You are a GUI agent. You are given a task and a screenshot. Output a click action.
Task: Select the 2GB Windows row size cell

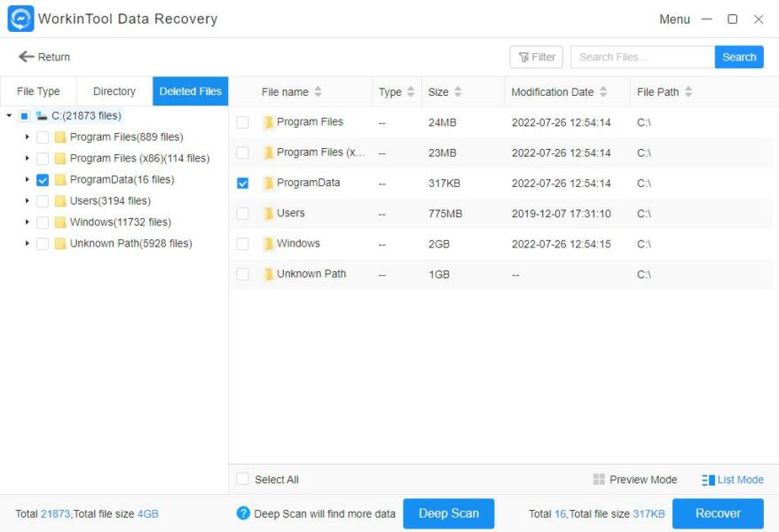tap(439, 244)
